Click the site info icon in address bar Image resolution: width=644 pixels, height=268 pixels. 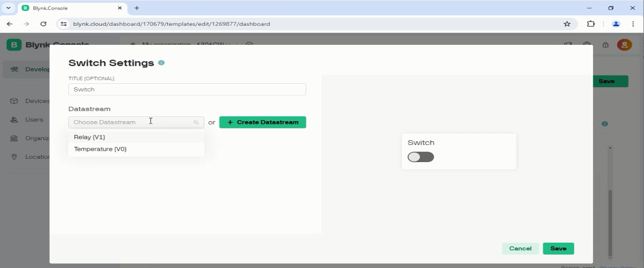pos(63,24)
